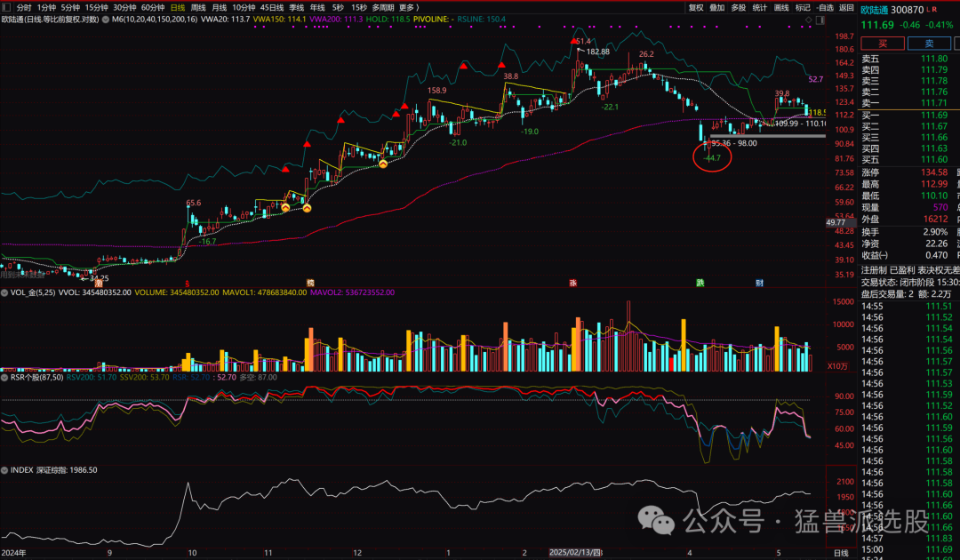Click the current price 111.69 header
The height and width of the screenshot is (560, 960).
point(877,25)
